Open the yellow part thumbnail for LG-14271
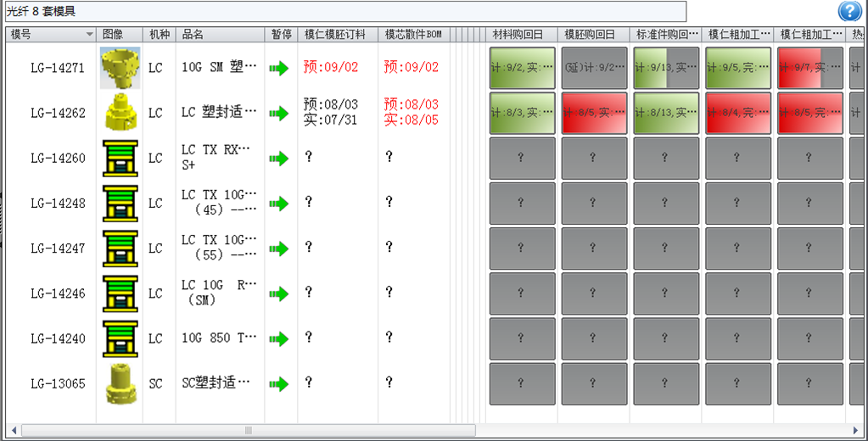The width and height of the screenshot is (868, 441). click(120, 68)
